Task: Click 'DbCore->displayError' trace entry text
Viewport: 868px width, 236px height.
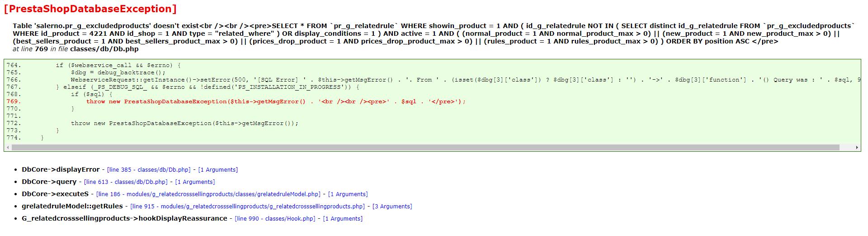Action: pyautogui.click(x=61, y=169)
